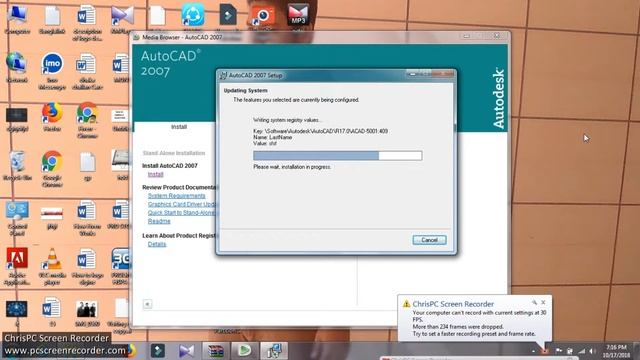Select the Install tab in Media Browser

pos(179,127)
